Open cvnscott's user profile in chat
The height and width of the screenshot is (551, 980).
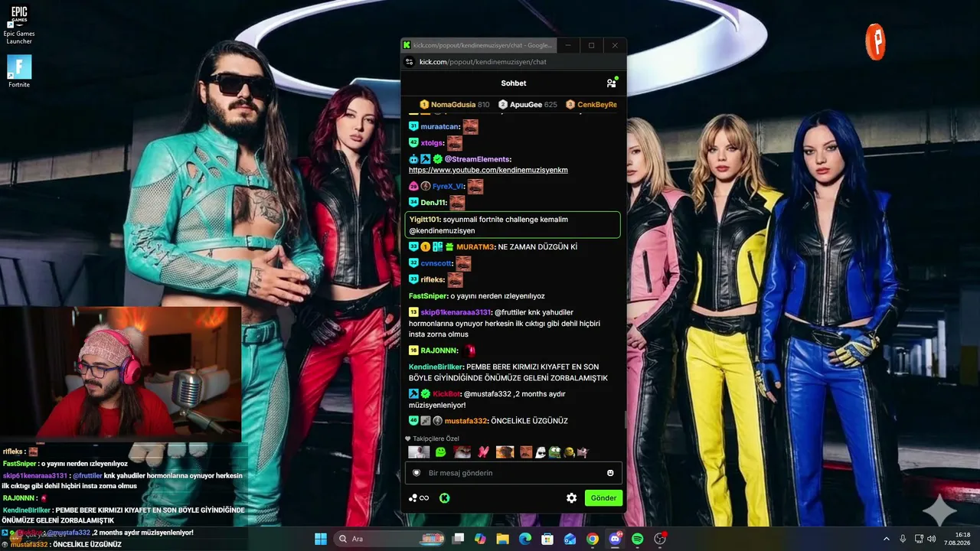[437, 263]
